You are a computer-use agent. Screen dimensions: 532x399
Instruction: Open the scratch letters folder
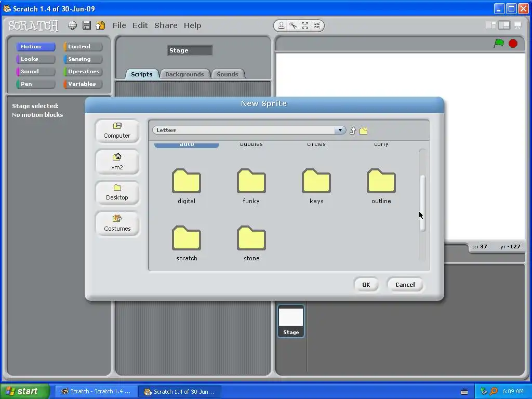(x=187, y=244)
